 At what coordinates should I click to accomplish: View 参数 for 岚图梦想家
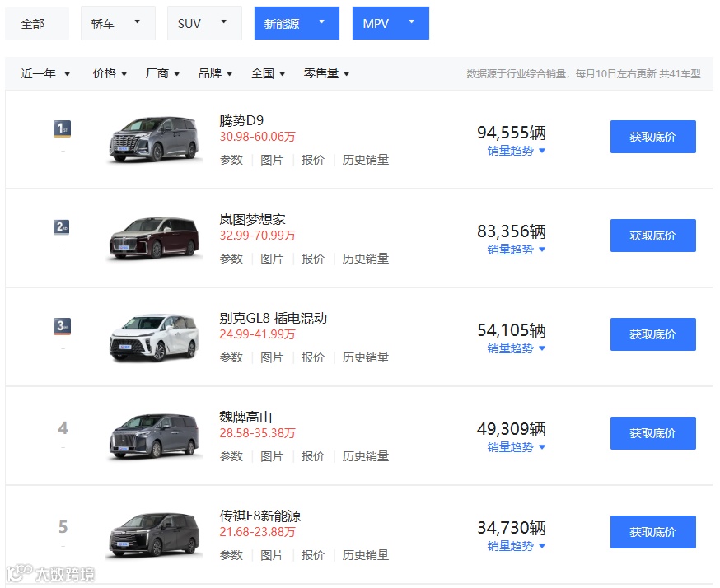[x=231, y=259]
